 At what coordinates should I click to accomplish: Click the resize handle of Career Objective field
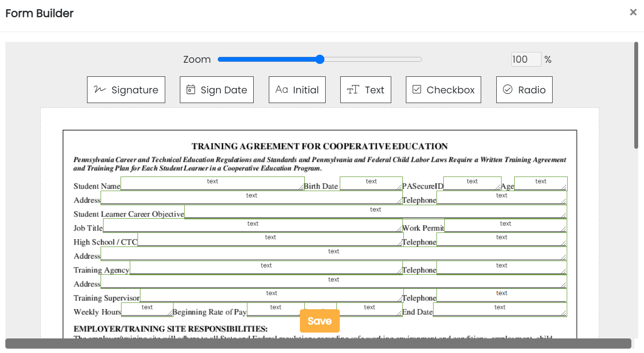(564, 215)
